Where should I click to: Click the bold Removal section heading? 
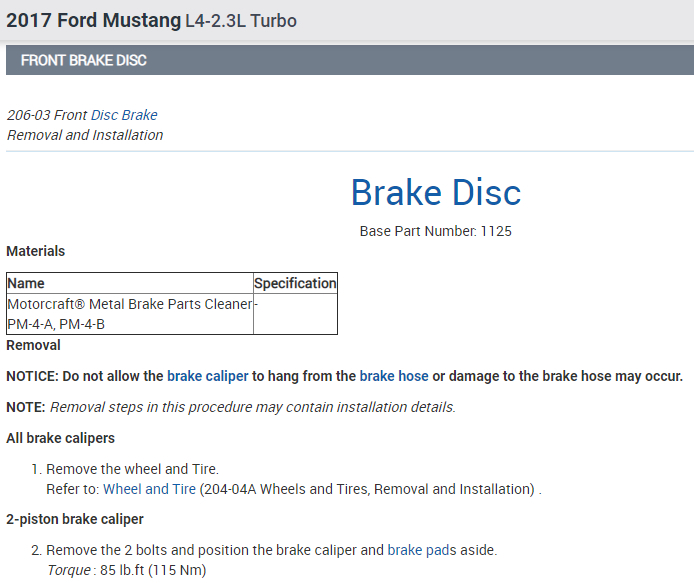[x=33, y=345]
